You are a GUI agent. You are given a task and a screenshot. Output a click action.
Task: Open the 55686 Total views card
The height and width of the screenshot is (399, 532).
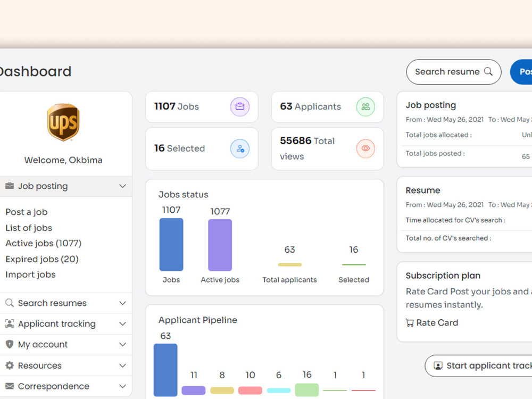pos(327,148)
